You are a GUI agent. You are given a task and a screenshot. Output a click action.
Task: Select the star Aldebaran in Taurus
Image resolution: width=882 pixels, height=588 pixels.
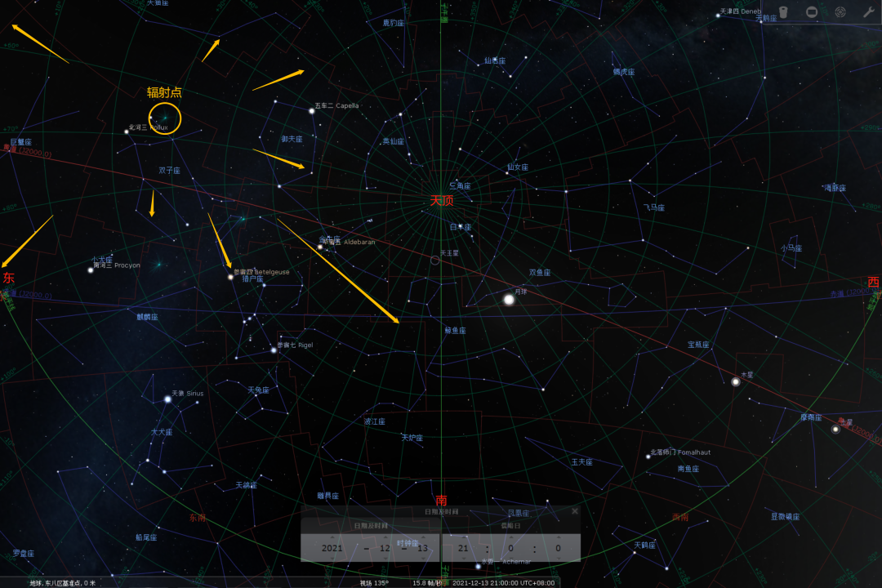[x=320, y=247]
